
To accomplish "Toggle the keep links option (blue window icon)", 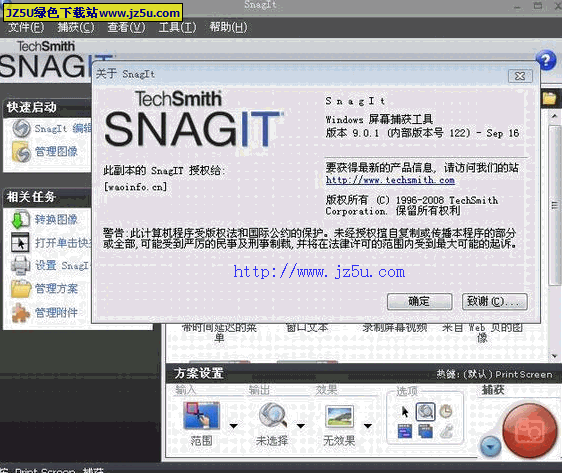I will 405,431.
